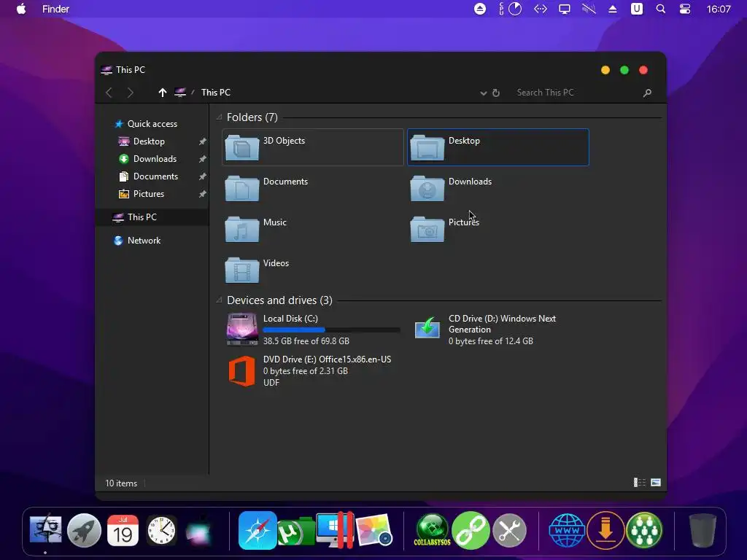The height and width of the screenshot is (560, 747).
Task: Select This PC in sidebar
Action: tap(152, 217)
